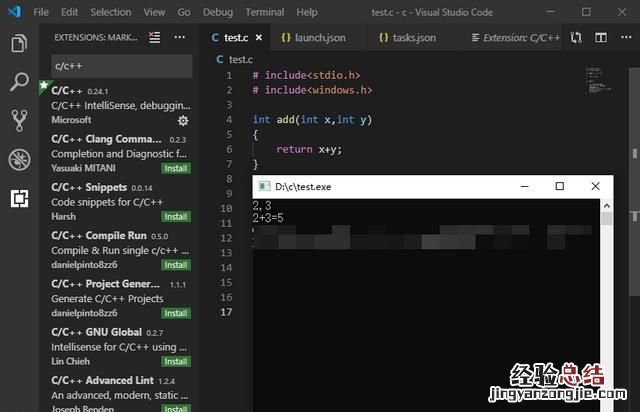Switch to the test.c tab
This screenshot has height=412, width=640.
(235, 38)
